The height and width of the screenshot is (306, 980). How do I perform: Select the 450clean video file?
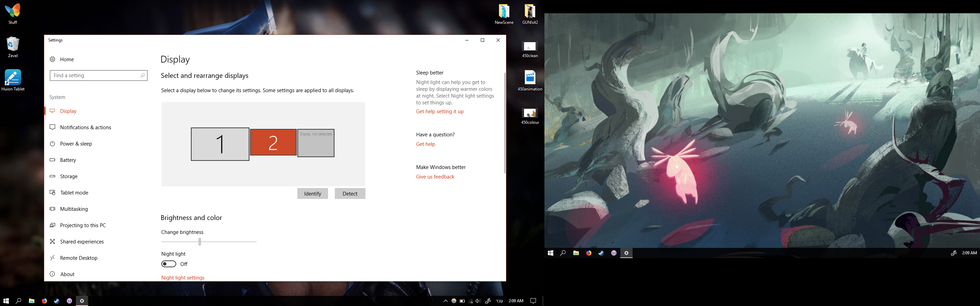point(529,49)
